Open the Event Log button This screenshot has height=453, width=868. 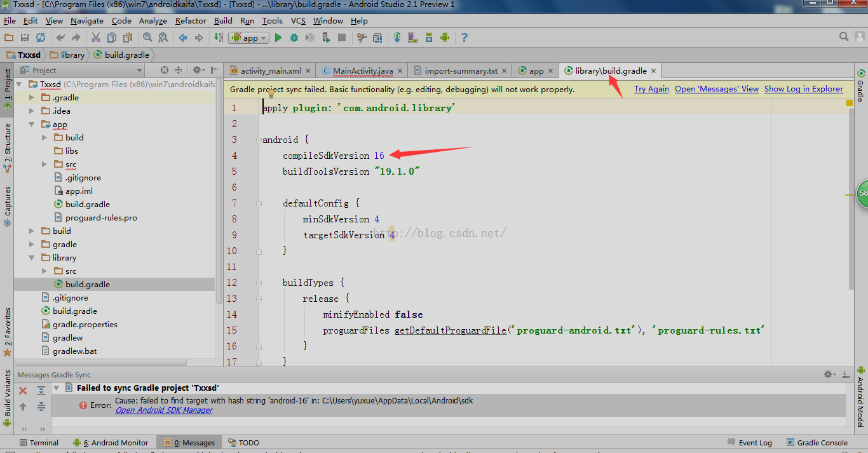coord(749,443)
